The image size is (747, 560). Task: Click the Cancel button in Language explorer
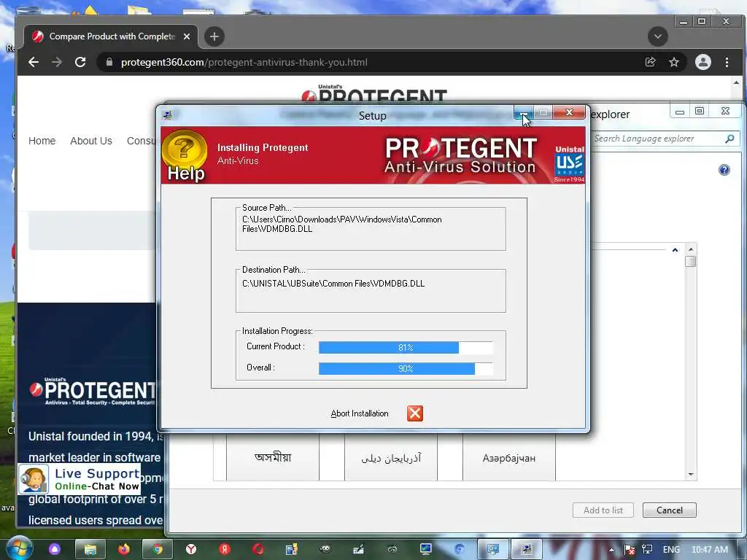(x=670, y=510)
